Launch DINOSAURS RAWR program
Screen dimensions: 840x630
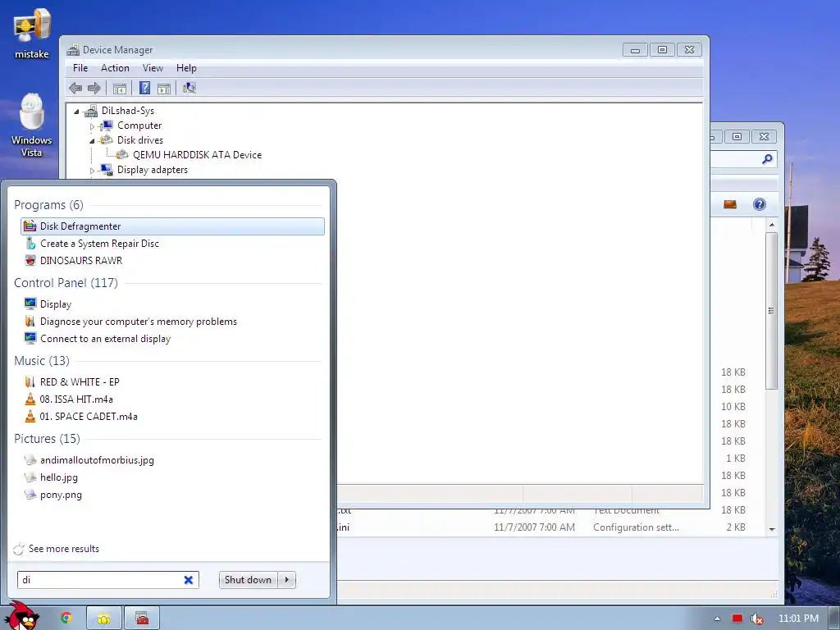81,260
